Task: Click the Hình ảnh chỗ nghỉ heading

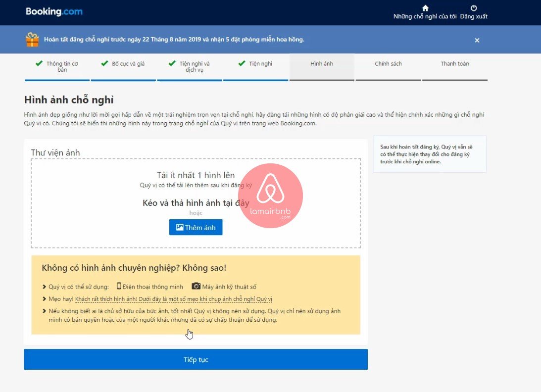Action: coord(69,99)
